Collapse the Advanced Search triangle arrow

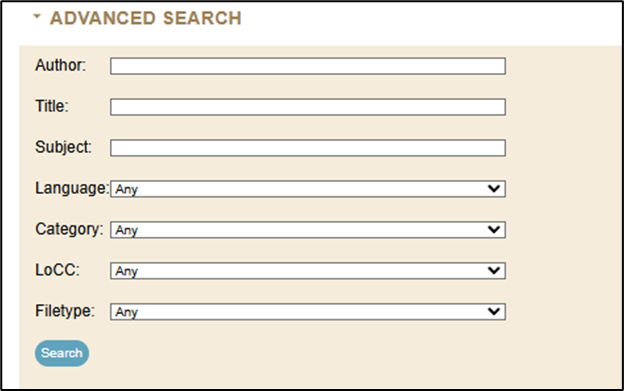tap(37, 17)
